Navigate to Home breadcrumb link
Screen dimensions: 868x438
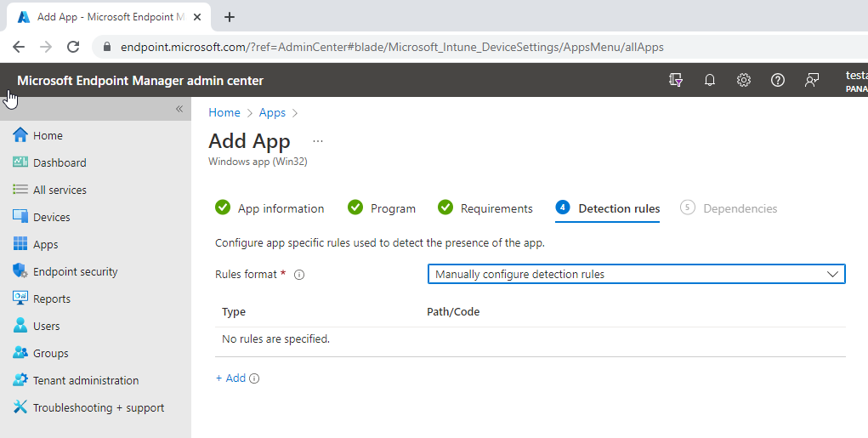[x=224, y=112]
